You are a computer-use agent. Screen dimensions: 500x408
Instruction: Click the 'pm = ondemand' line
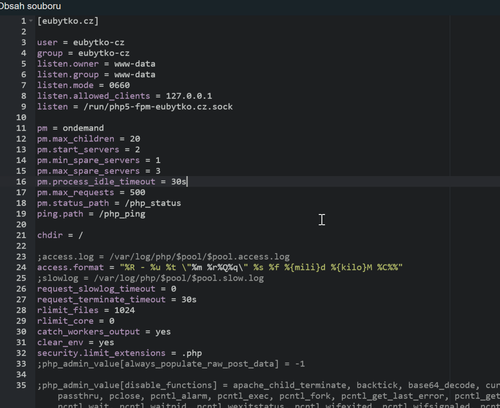(70, 128)
